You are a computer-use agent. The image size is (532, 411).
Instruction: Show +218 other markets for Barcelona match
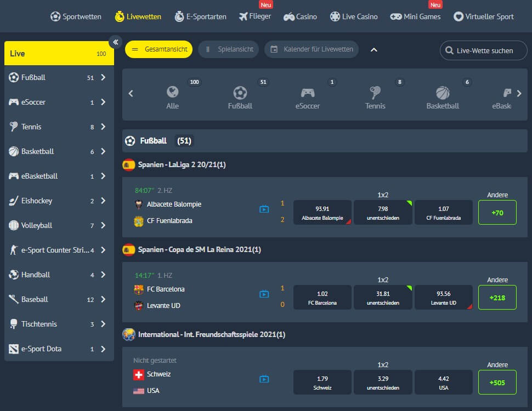point(497,298)
